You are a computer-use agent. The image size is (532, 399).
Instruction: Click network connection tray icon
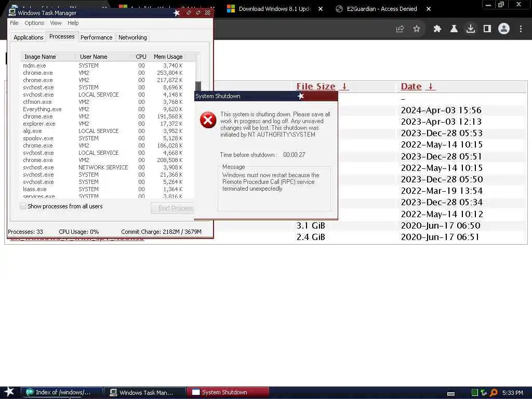(484, 393)
